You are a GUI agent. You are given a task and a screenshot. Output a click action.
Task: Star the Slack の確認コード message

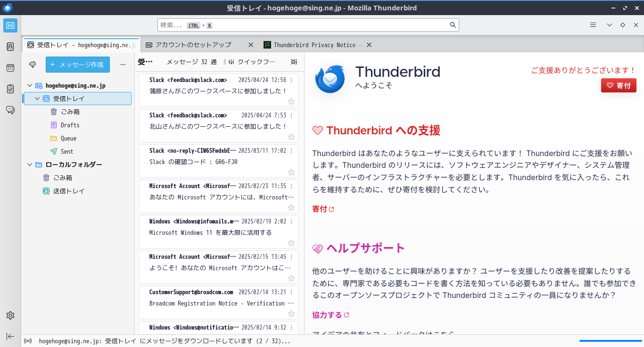[x=291, y=172]
